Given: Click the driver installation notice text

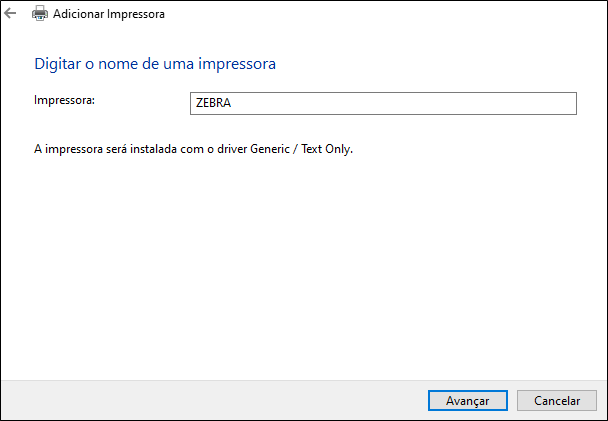Looking at the screenshot, I should (194, 150).
